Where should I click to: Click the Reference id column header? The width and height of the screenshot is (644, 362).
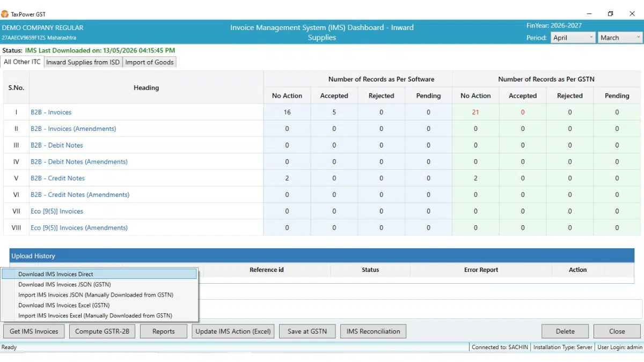point(267,270)
